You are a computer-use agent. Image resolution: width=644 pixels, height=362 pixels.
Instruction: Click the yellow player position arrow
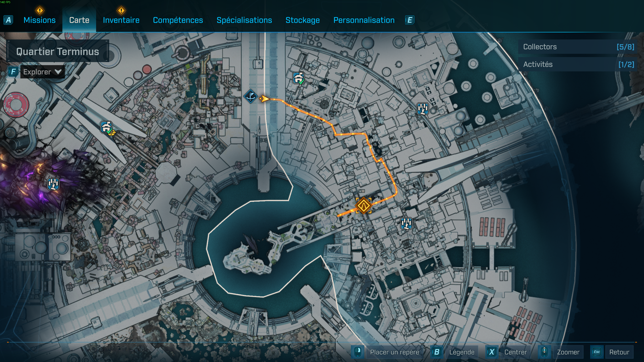264,99
